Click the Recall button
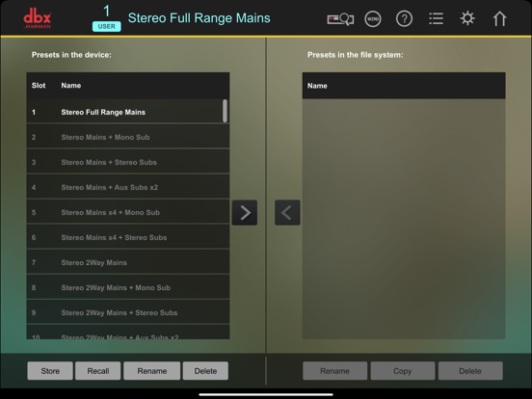The image size is (532, 399). pos(98,371)
